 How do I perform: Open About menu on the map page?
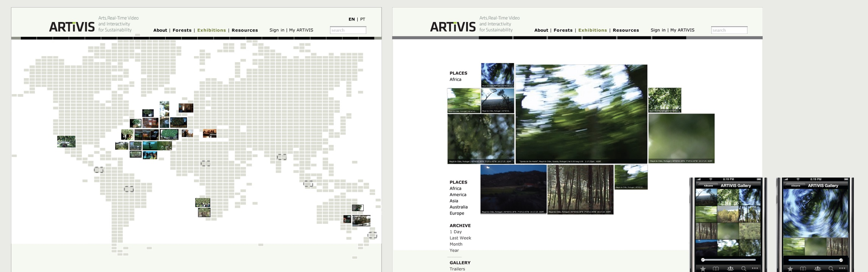click(160, 30)
